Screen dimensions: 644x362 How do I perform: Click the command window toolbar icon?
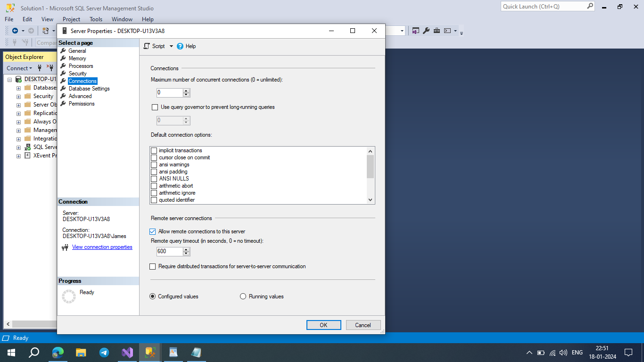click(447, 31)
